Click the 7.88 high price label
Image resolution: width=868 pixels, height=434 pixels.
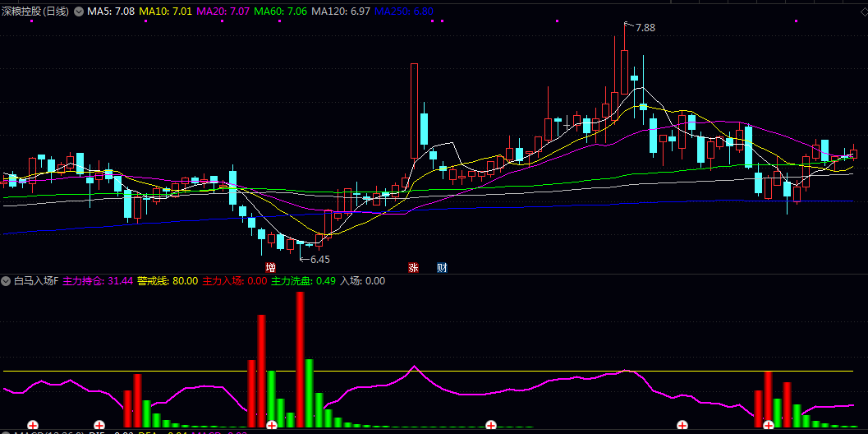[645, 28]
